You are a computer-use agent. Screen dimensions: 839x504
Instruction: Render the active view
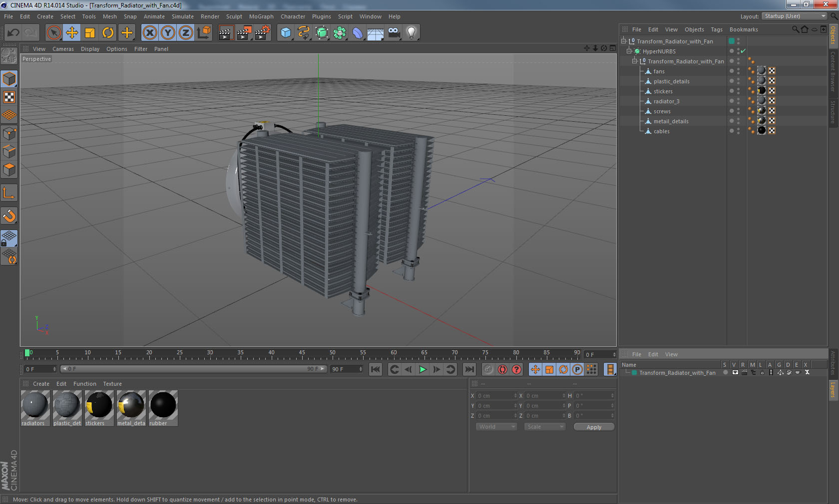[225, 33]
